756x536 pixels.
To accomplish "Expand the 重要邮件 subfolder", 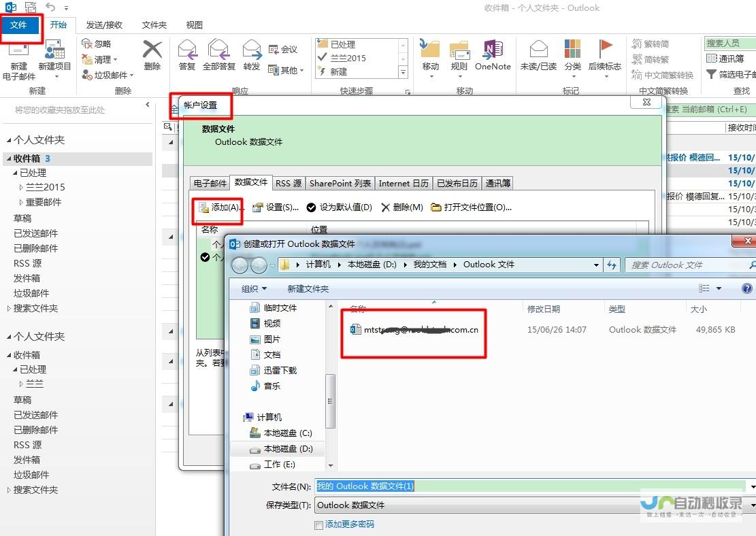I will [20, 202].
